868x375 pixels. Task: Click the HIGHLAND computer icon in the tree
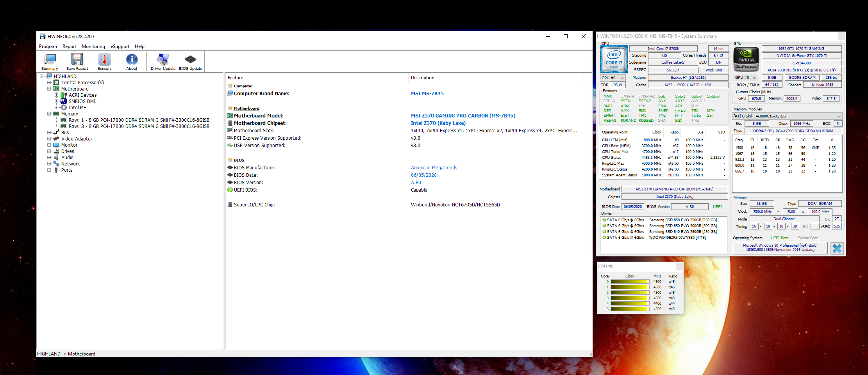click(x=50, y=76)
